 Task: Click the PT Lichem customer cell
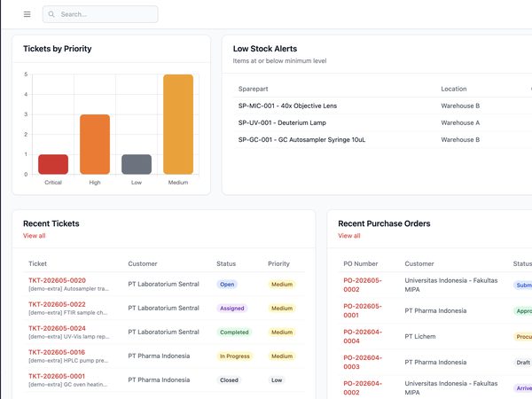click(x=420, y=337)
